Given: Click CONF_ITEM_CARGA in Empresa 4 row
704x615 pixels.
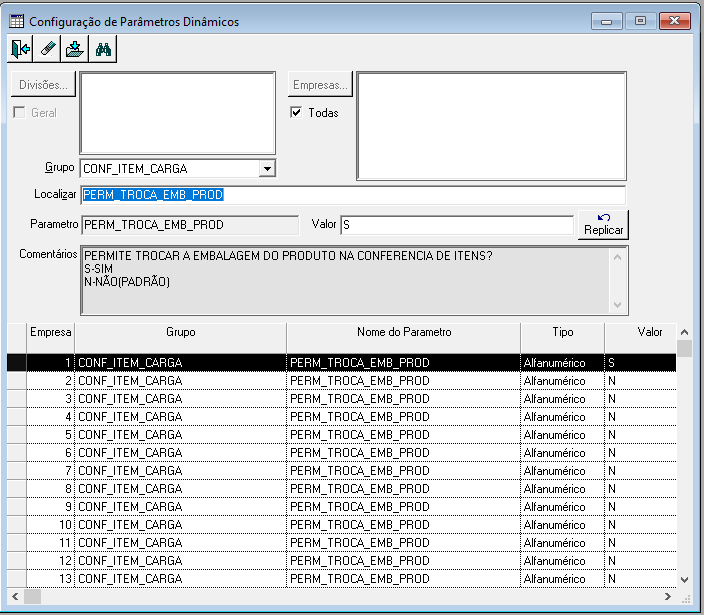Looking at the screenshot, I should (130, 417).
